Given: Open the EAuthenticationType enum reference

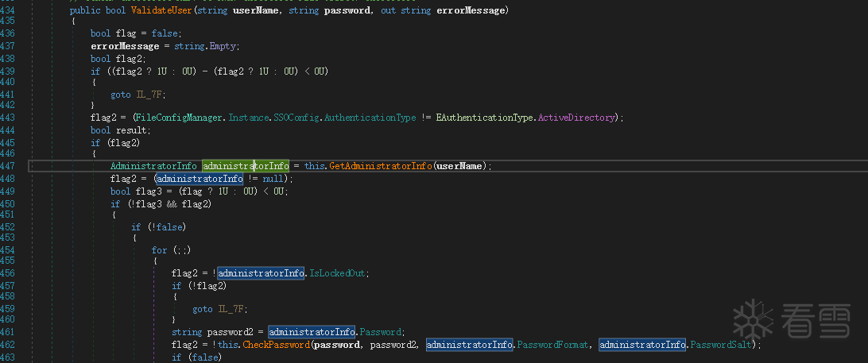Looking at the screenshot, I should point(484,118).
